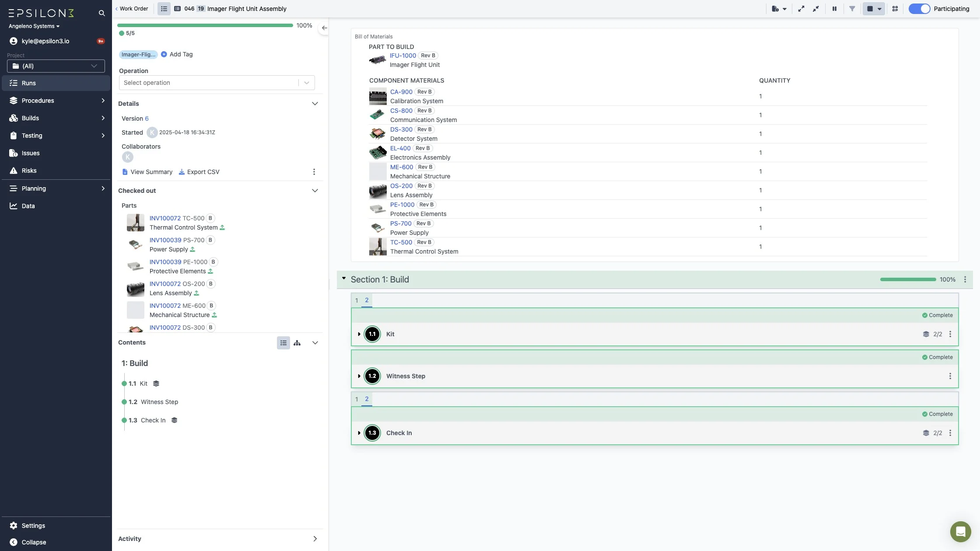Viewport: 980px width, 551px height.
Task: Click the expand all steps icon
Action: [801, 9]
